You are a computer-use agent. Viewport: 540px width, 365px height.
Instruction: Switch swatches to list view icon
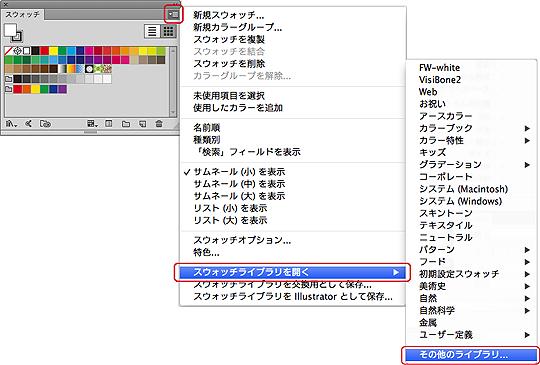click(x=152, y=32)
